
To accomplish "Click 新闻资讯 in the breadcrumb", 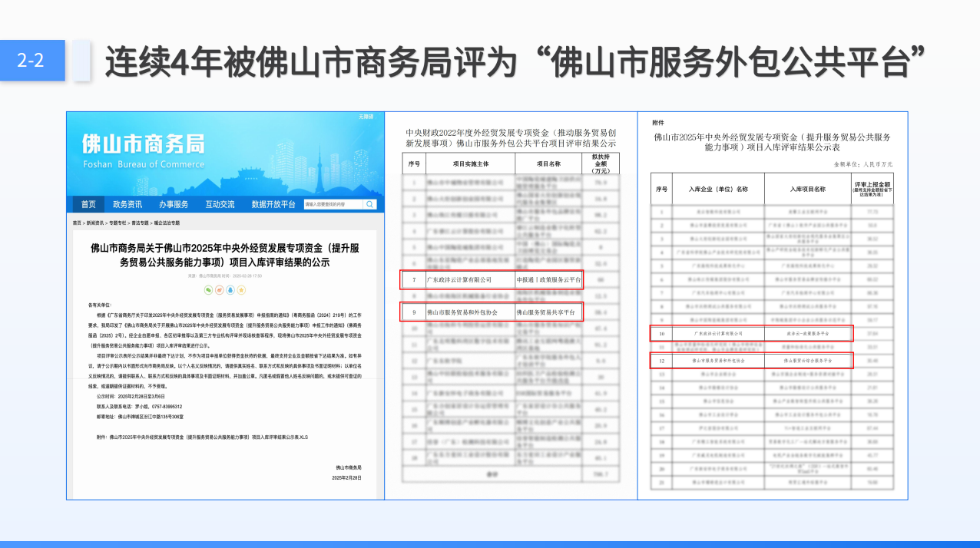I will 95,223.
